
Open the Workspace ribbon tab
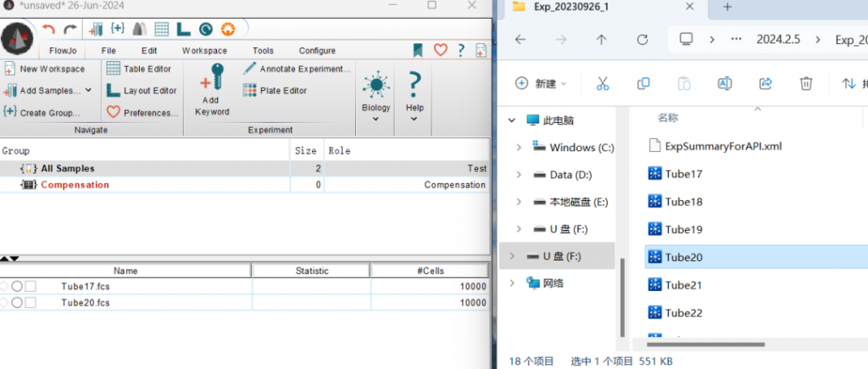tap(204, 51)
